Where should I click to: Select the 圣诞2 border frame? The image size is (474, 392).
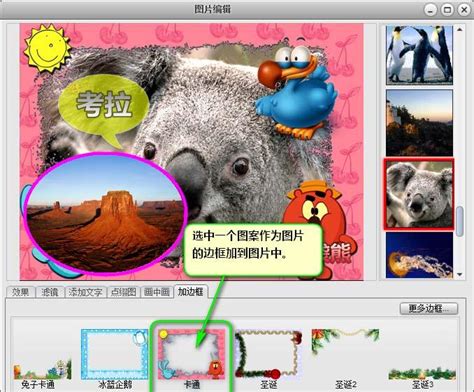coord(345,359)
